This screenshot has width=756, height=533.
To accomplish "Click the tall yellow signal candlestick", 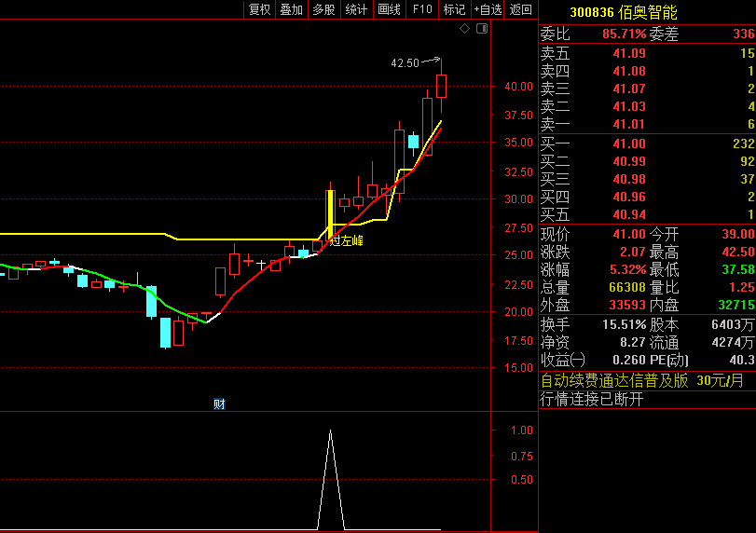I will [x=330, y=215].
